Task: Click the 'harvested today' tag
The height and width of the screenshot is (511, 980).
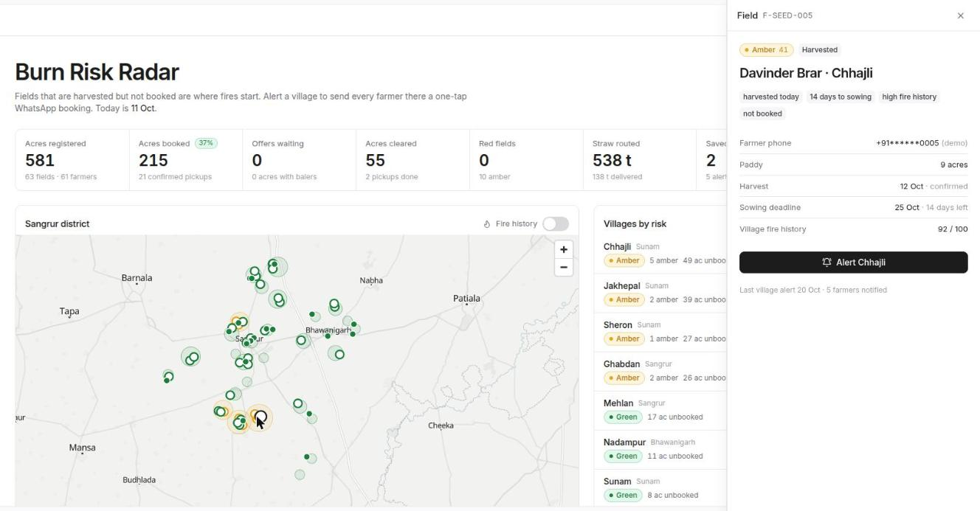Action: click(771, 97)
